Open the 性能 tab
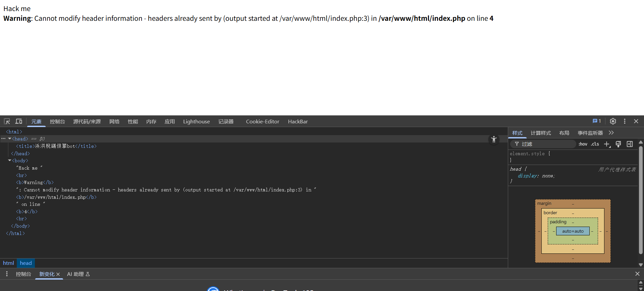 coord(133,121)
